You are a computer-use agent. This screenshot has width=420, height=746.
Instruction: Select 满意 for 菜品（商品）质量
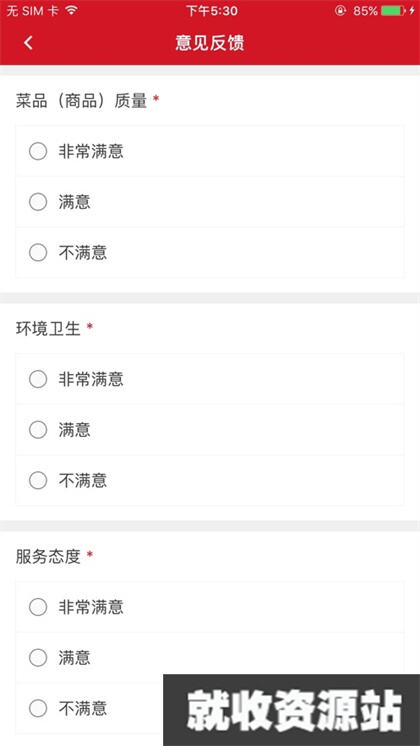coord(210,202)
